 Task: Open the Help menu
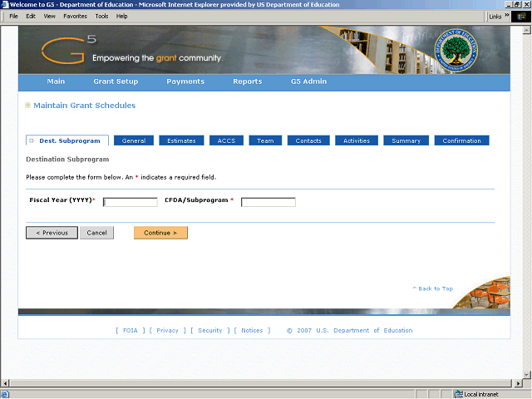(x=122, y=16)
